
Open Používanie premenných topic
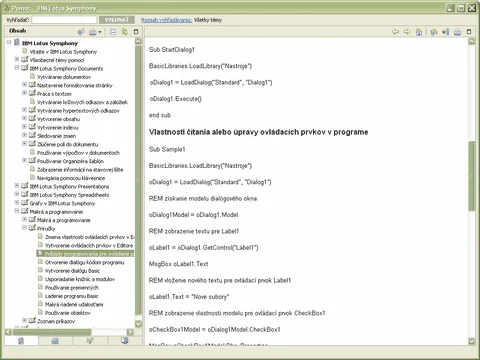point(72,288)
